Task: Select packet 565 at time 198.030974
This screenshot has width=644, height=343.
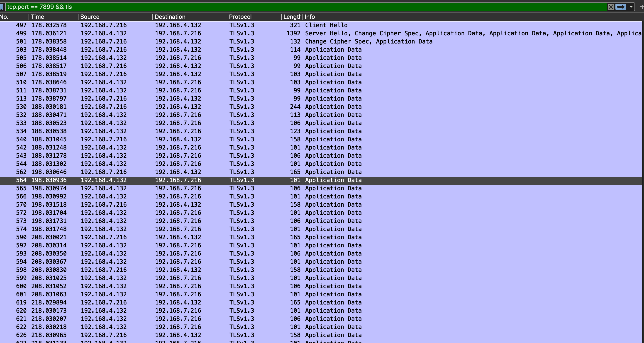Action: pyautogui.click(x=322, y=188)
